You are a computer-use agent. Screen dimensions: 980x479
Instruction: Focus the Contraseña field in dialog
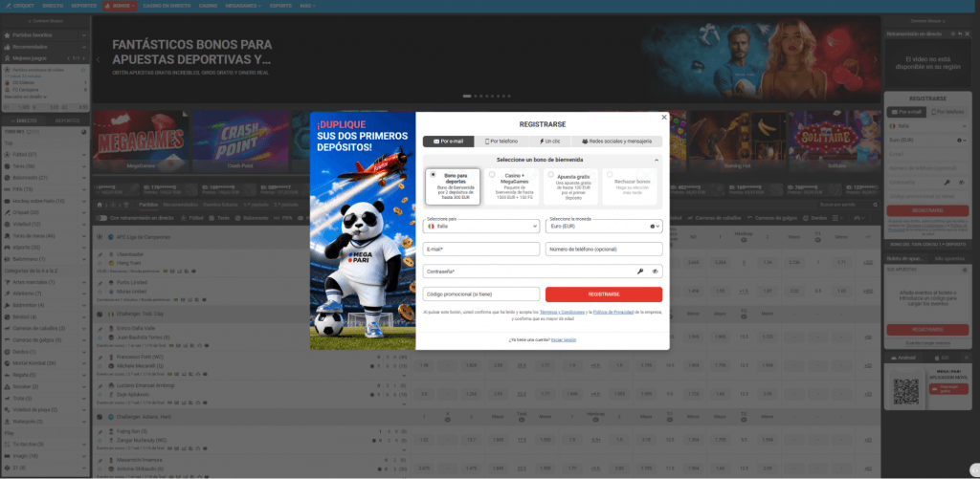point(543,272)
